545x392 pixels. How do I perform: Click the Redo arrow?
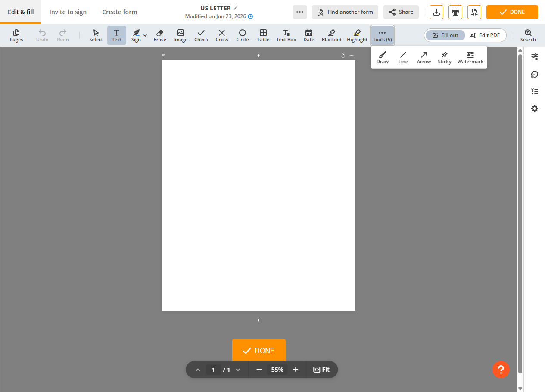tap(63, 35)
